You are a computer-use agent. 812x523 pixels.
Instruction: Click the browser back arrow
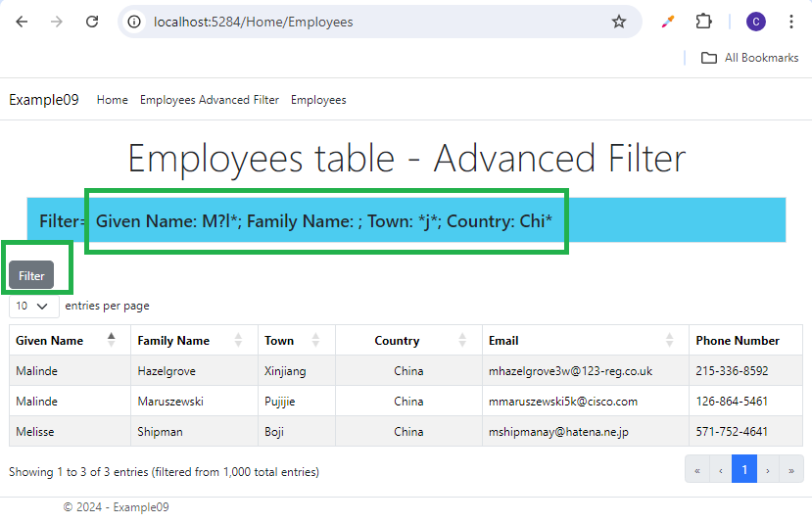[x=22, y=22]
